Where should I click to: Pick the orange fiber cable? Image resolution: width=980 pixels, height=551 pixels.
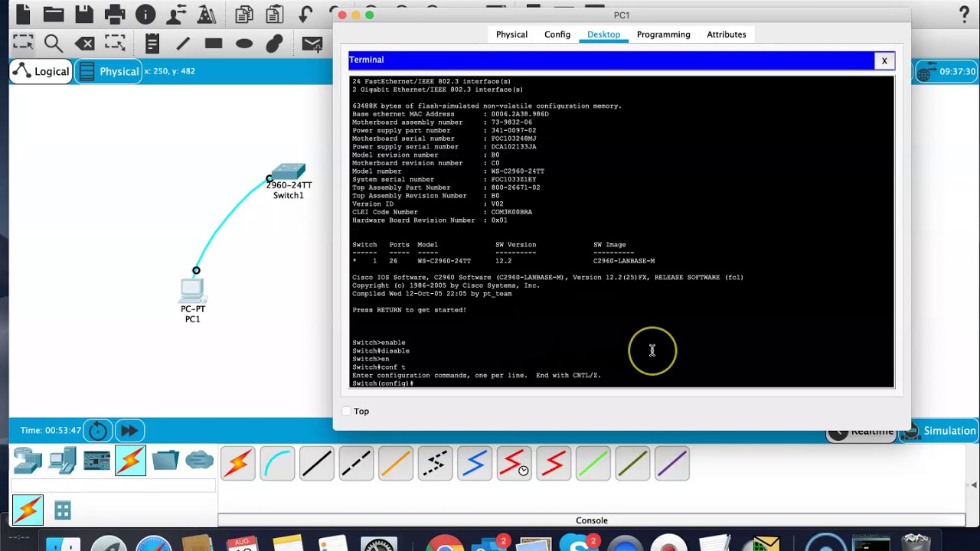point(396,464)
